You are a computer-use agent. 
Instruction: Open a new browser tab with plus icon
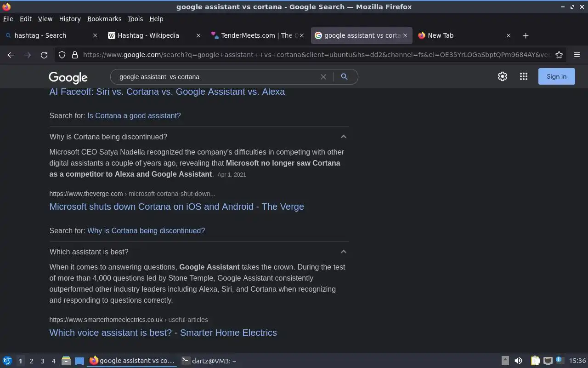pyautogui.click(x=526, y=35)
